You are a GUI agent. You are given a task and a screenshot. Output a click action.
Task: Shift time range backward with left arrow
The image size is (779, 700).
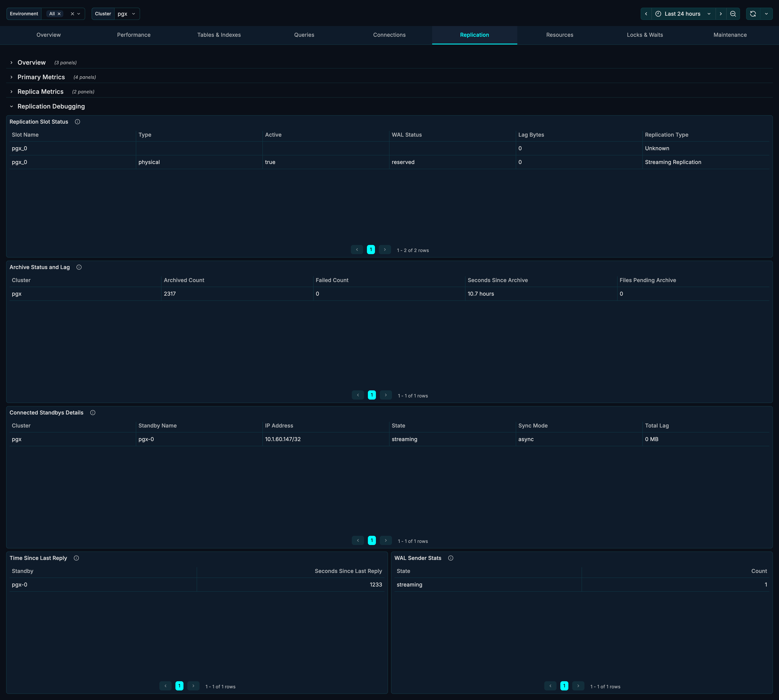coord(646,14)
